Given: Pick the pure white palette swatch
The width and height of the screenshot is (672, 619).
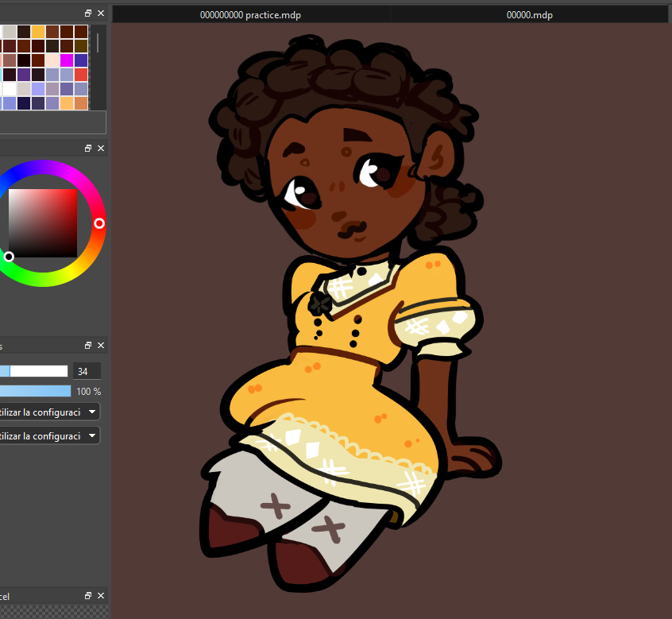Looking at the screenshot, I should click(10, 89).
